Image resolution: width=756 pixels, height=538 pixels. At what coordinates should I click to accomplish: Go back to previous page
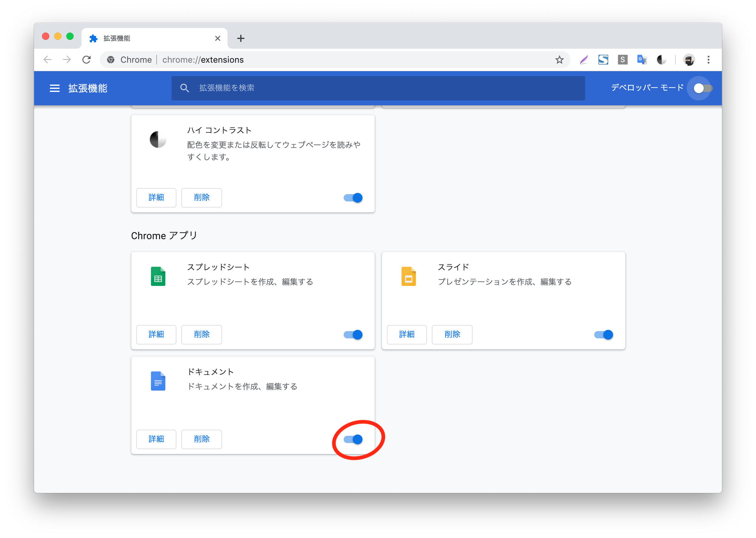pos(48,60)
